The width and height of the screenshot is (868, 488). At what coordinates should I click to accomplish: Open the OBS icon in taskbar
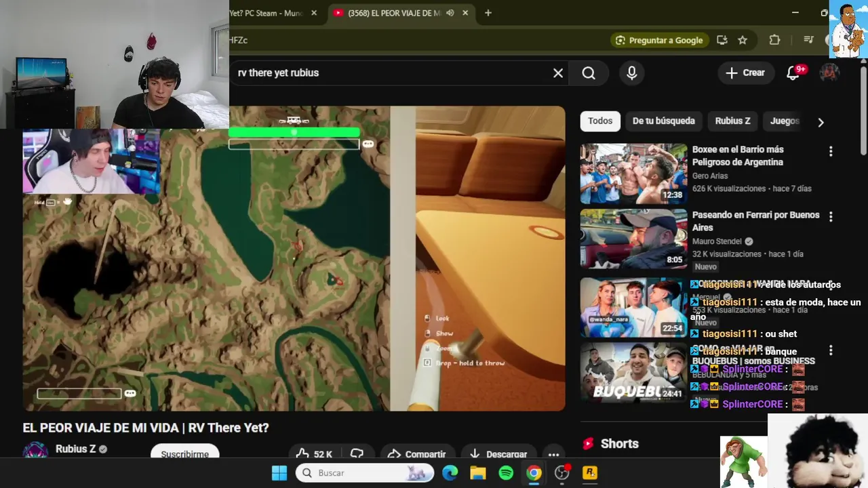point(562,473)
